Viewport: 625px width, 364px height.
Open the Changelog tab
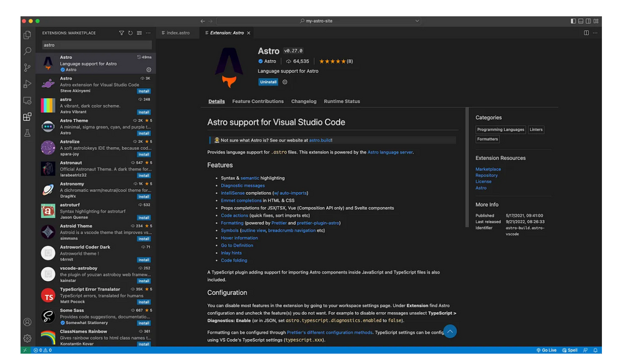tap(304, 101)
